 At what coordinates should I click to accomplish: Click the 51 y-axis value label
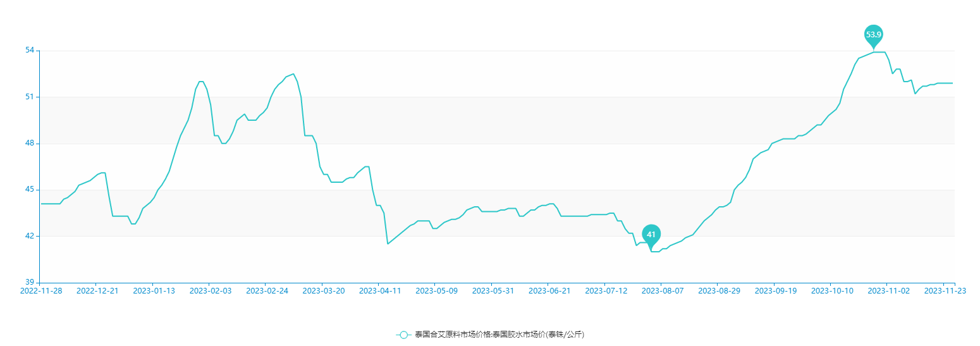[30, 97]
